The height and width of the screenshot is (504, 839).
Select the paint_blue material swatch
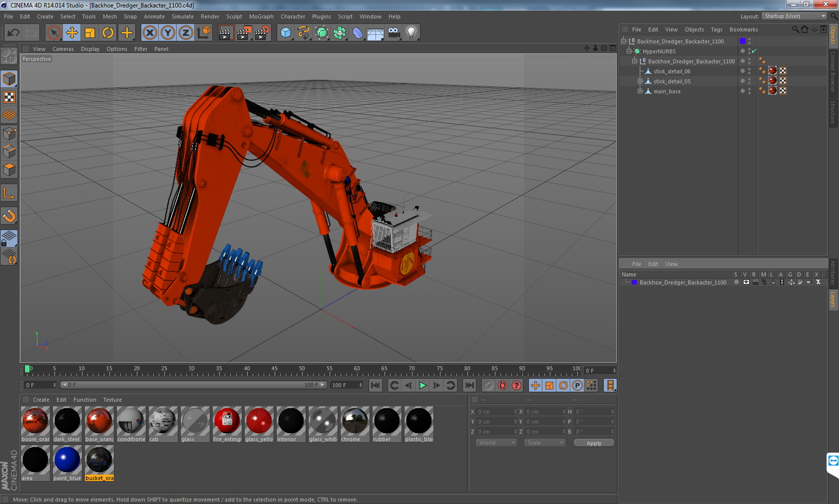[x=67, y=463]
